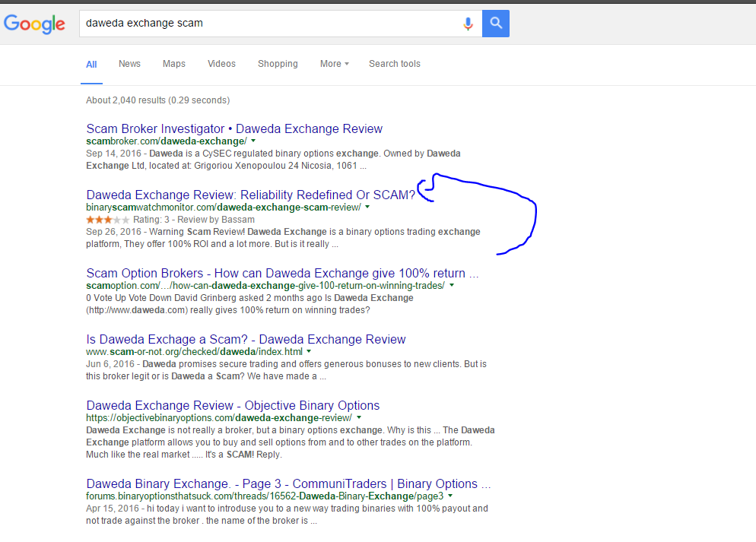Screen dimensions: 756x542
Task: Open 'Scam Broker Investigator • Daweda Exchange Review' result
Action: tap(234, 128)
